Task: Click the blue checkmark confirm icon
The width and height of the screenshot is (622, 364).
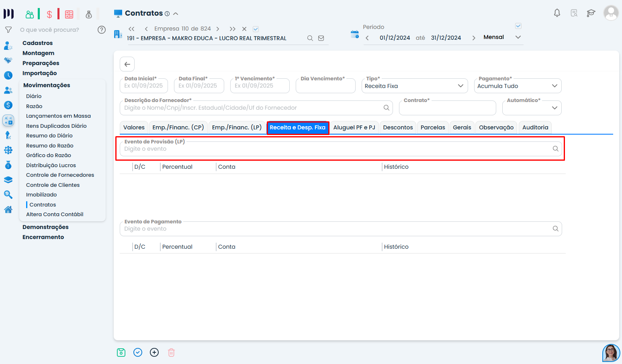Action: 138,352
